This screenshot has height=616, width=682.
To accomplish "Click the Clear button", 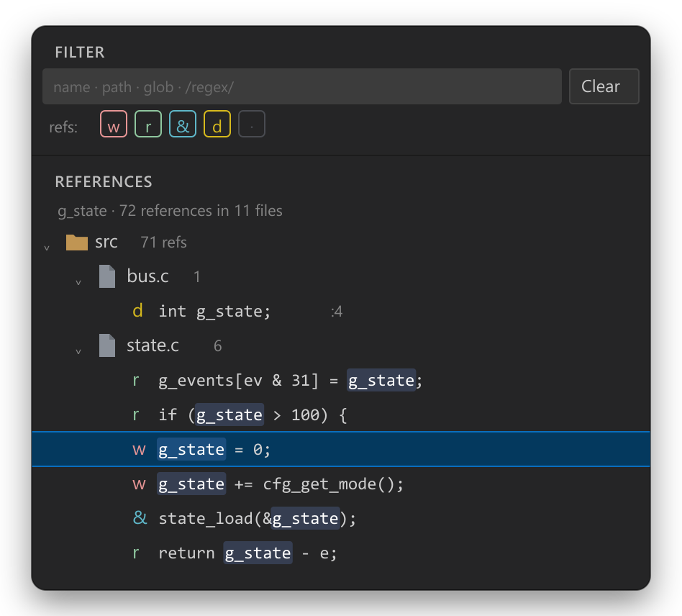I will pos(604,86).
